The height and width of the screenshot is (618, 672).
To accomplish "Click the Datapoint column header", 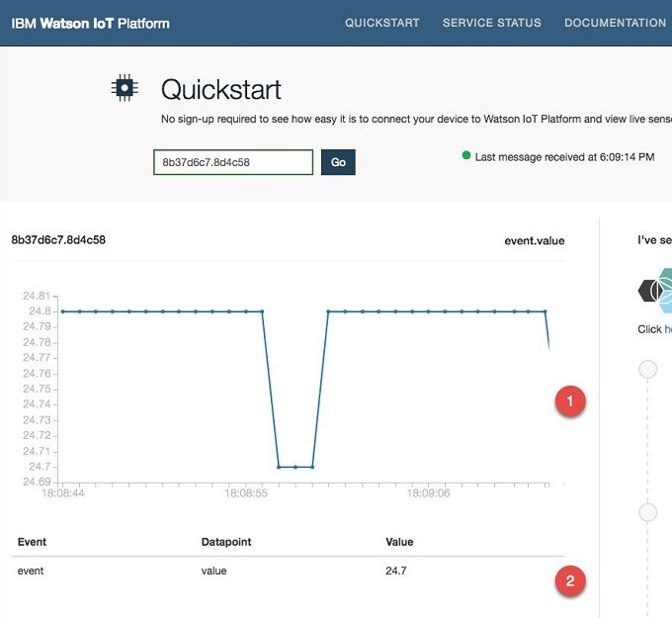I will coord(226,542).
